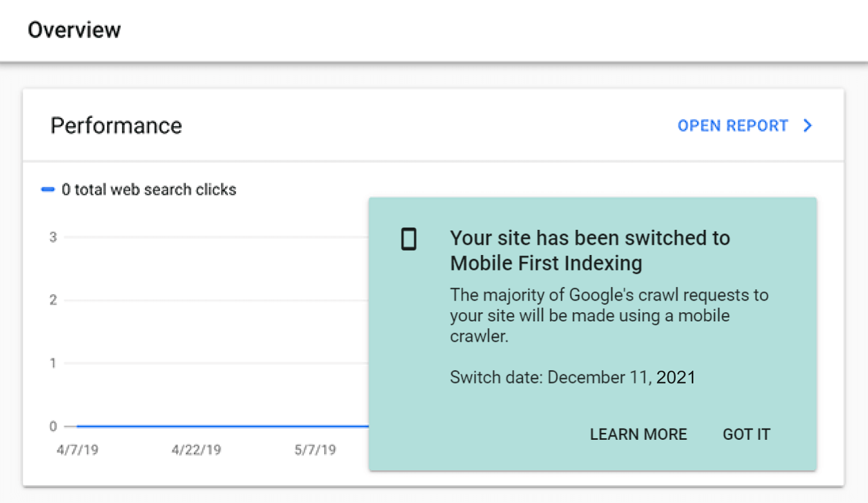The width and height of the screenshot is (868, 503).
Task: Click the Mobile First Indexing notification title
Action: [589, 251]
